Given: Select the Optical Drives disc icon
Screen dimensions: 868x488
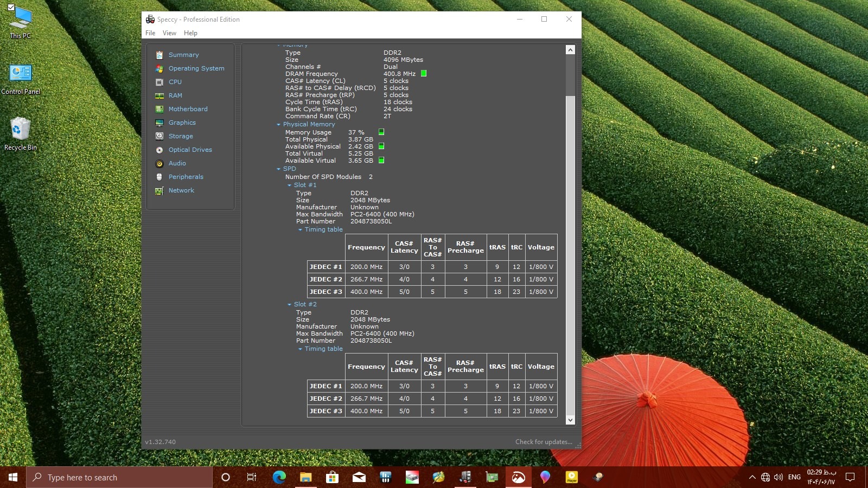Looking at the screenshot, I should [x=159, y=150].
